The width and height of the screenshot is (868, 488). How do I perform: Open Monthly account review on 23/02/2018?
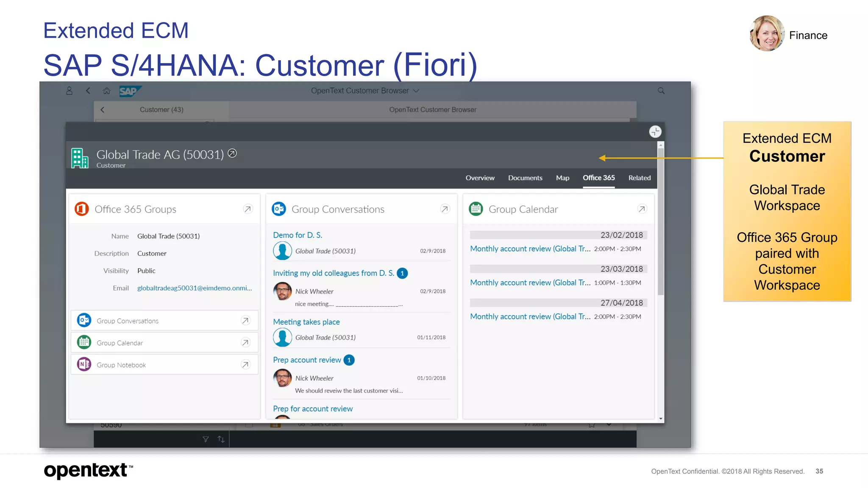pyautogui.click(x=530, y=249)
